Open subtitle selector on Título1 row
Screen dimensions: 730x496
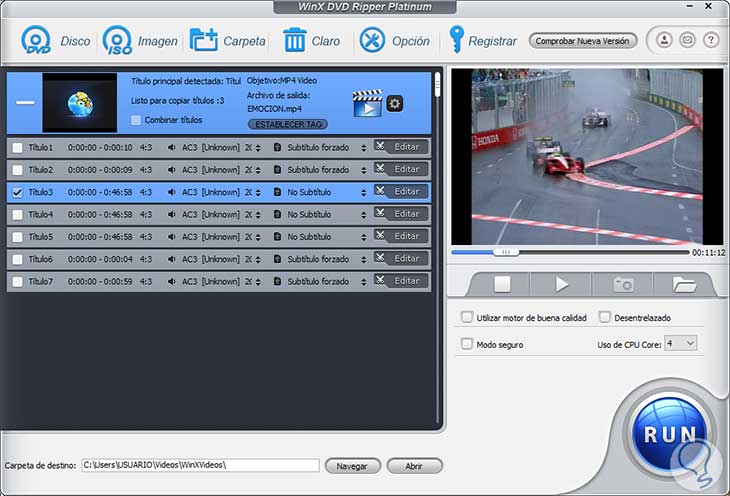364,148
